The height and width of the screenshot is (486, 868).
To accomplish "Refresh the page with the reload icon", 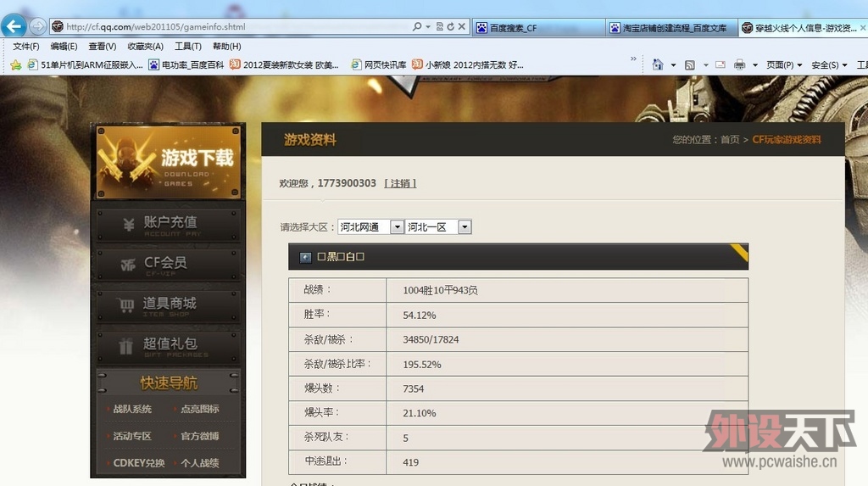I will point(450,26).
